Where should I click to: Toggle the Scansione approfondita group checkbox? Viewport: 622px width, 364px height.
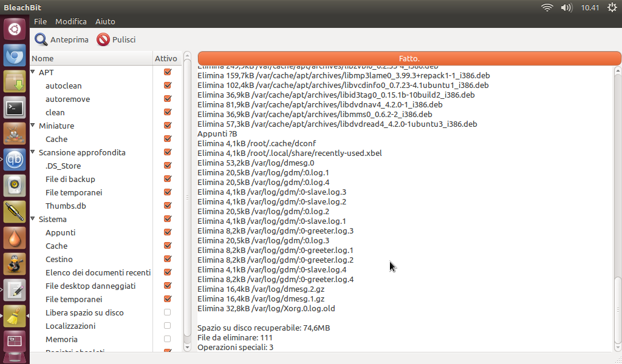pos(168,152)
